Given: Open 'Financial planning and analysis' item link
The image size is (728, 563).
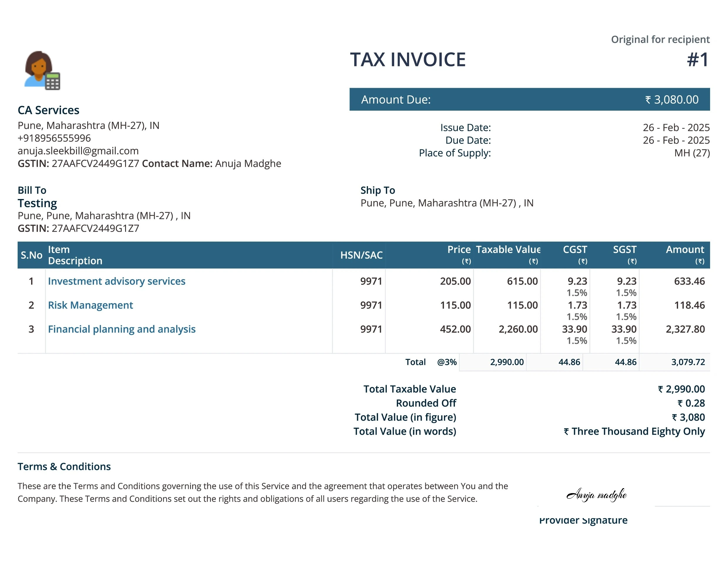Looking at the screenshot, I should pyautogui.click(x=122, y=329).
